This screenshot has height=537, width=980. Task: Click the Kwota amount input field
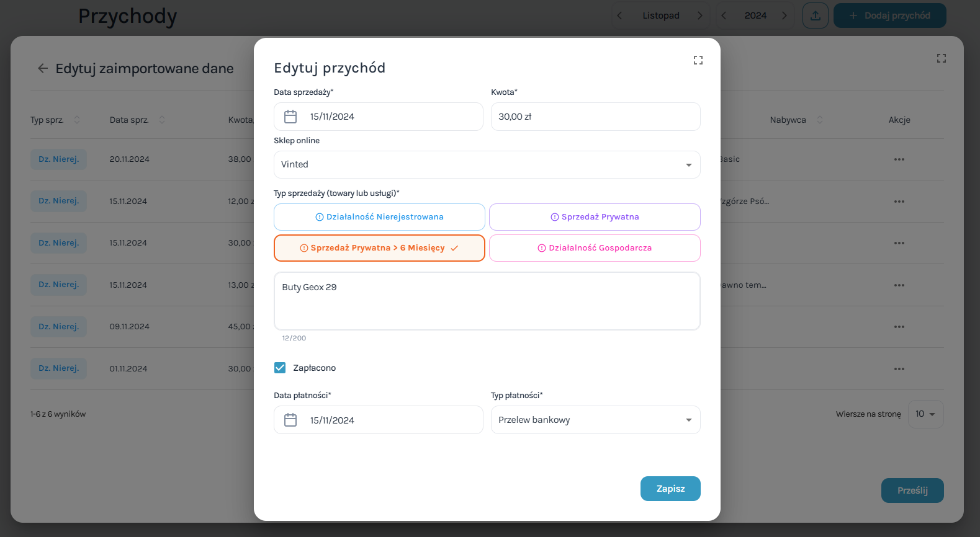[595, 117]
